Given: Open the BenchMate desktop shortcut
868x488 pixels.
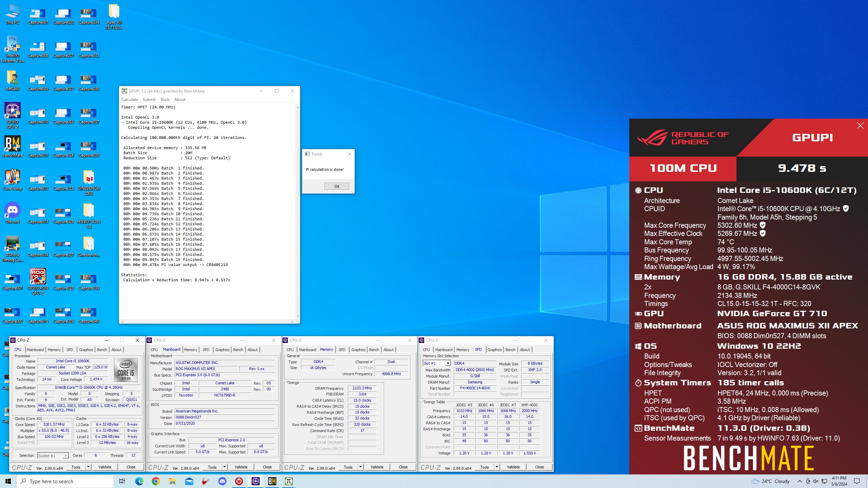Looking at the screenshot, I should [13, 147].
